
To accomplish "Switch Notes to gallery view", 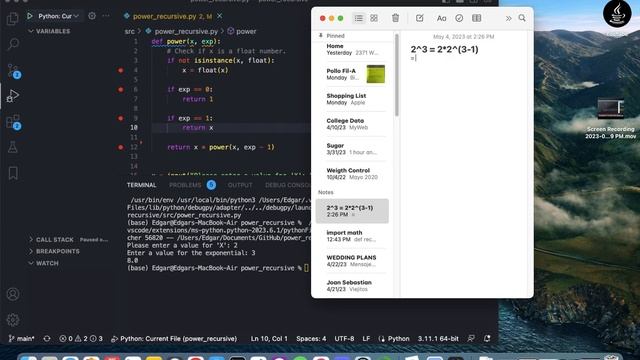I will coord(374,18).
